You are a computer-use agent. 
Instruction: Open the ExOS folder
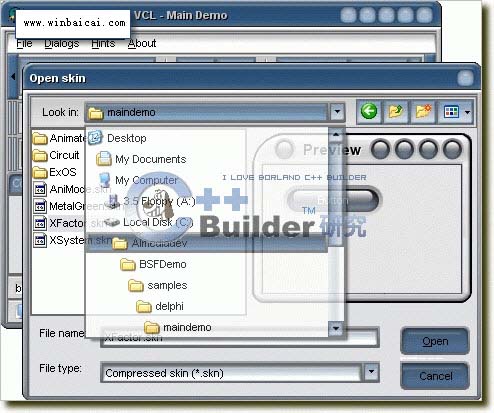point(55,172)
